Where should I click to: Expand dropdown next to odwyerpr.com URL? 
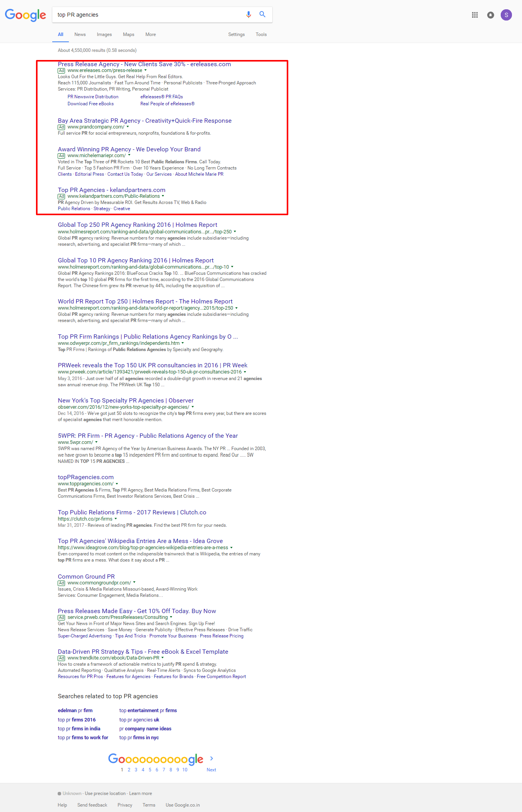pos(183,343)
